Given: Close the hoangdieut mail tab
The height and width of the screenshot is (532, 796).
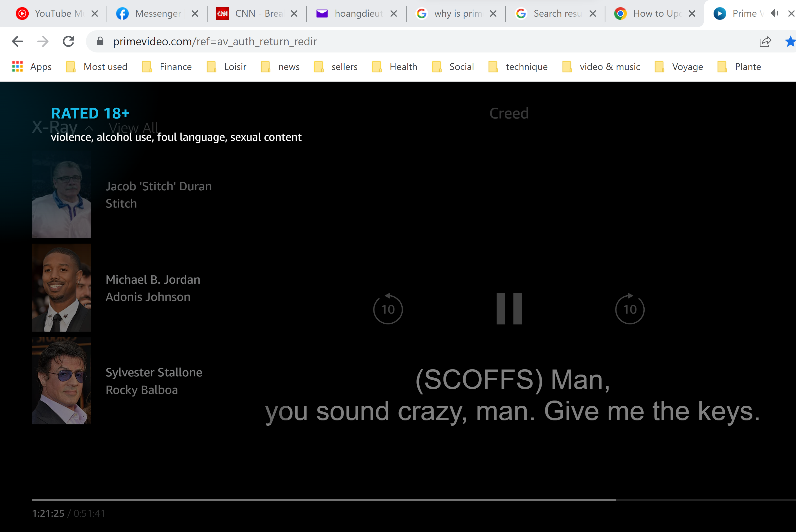Looking at the screenshot, I should (394, 14).
